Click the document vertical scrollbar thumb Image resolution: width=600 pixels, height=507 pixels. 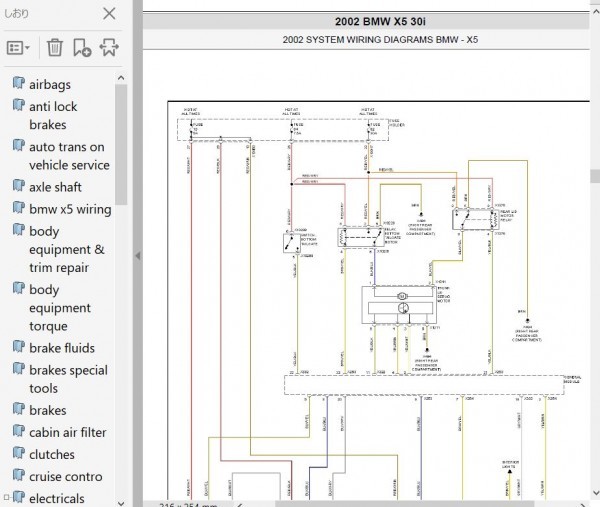(595, 175)
